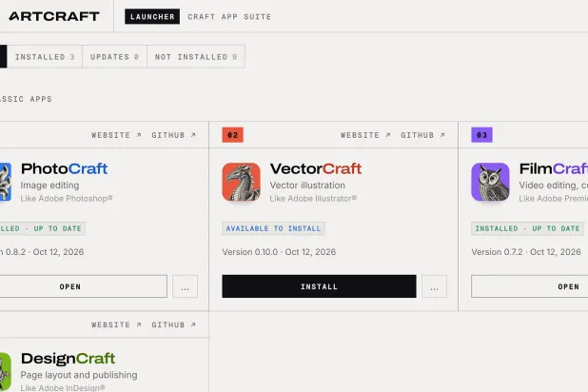Open PhotoCraft more options menu
Image resolution: width=588 pixels, height=392 pixels.
tap(185, 286)
